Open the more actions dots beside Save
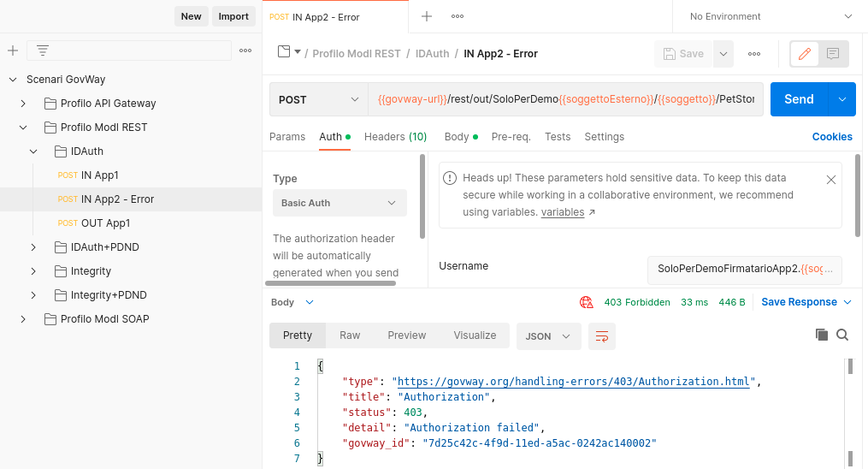868x469 pixels. point(754,54)
